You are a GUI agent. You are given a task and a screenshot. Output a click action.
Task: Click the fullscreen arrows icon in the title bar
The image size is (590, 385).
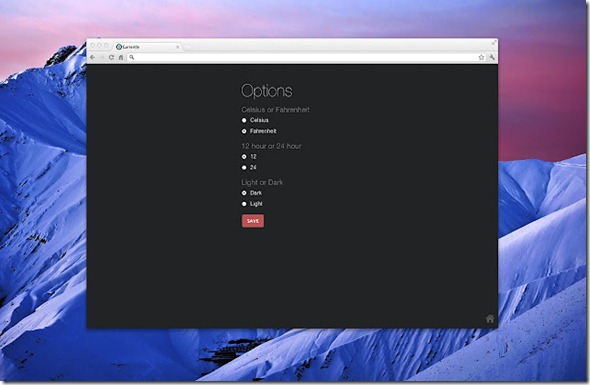point(494,43)
